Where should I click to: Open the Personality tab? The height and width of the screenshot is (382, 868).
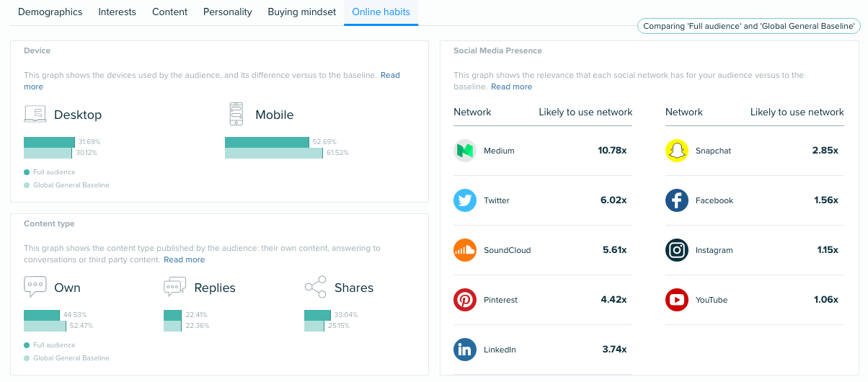pos(228,12)
